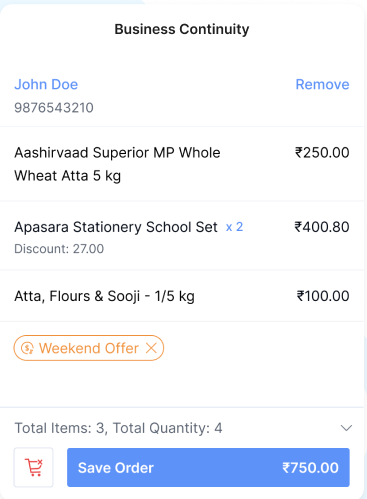Screen dimensions: 367x499
Task: Click the x 2 quantity indicator
Action: coord(234,227)
